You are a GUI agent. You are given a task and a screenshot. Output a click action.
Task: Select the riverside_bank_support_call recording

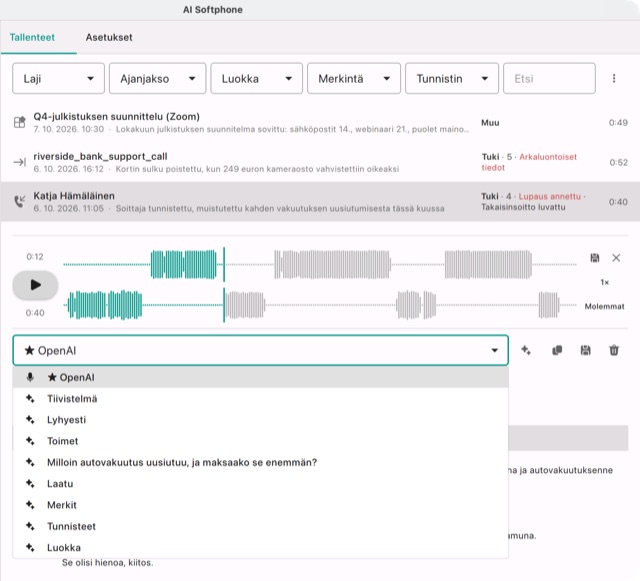pyautogui.click(x=320, y=162)
